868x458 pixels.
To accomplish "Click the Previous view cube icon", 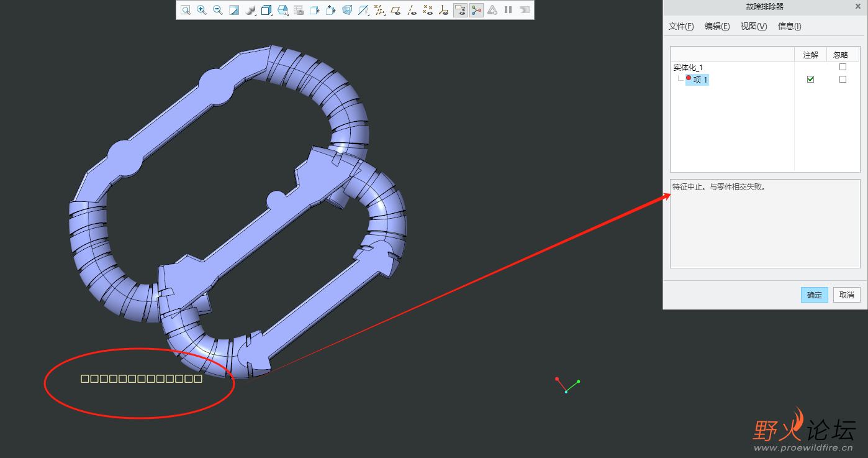I will pos(315,10).
